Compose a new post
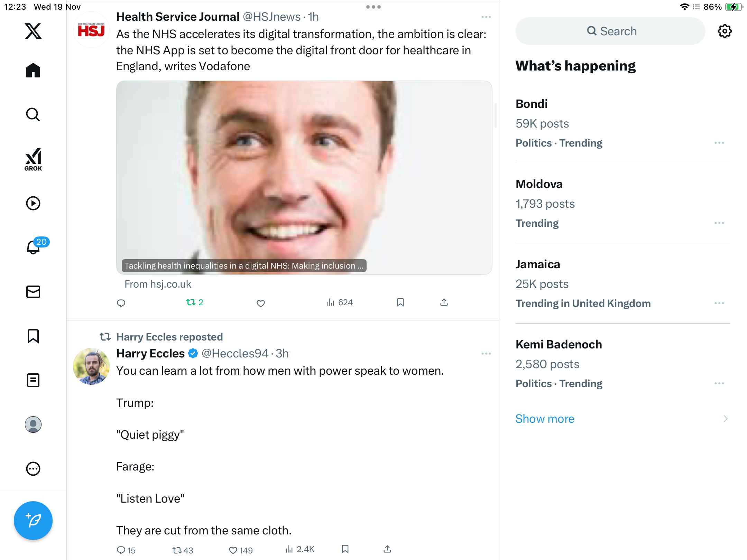The height and width of the screenshot is (560, 747). pyautogui.click(x=33, y=520)
